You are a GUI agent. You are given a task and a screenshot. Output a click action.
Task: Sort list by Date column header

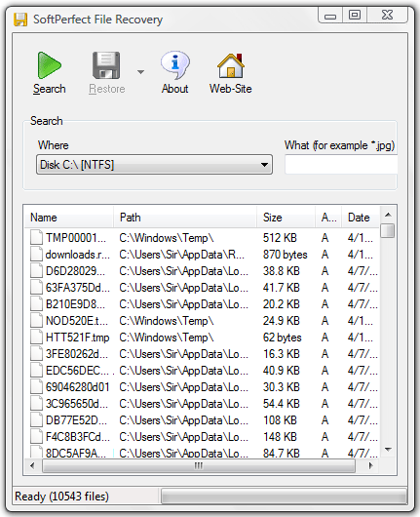click(x=361, y=218)
